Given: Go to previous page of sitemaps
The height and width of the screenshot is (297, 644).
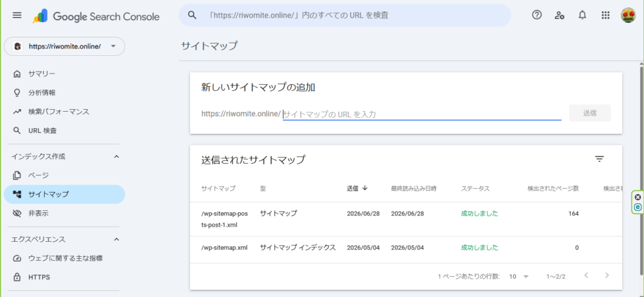Looking at the screenshot, I should [586, 275].
